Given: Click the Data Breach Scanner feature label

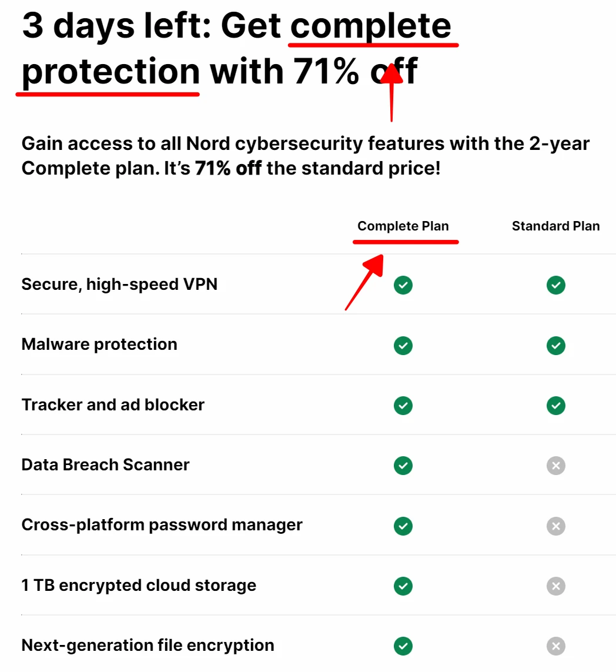Looking at the screenshot, I should [x=105, y=465].
